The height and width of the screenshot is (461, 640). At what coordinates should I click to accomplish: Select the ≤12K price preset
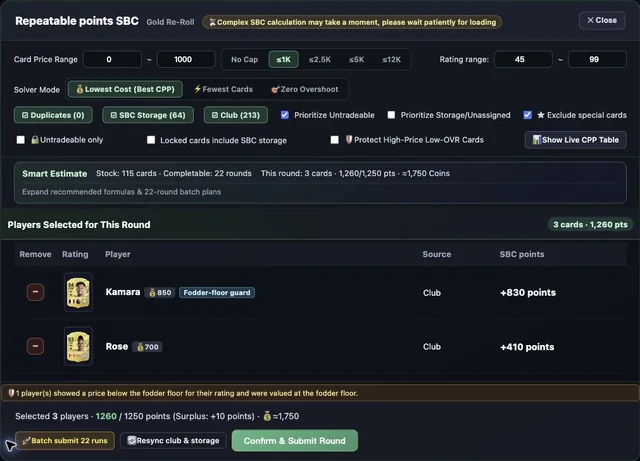[391, 60]
